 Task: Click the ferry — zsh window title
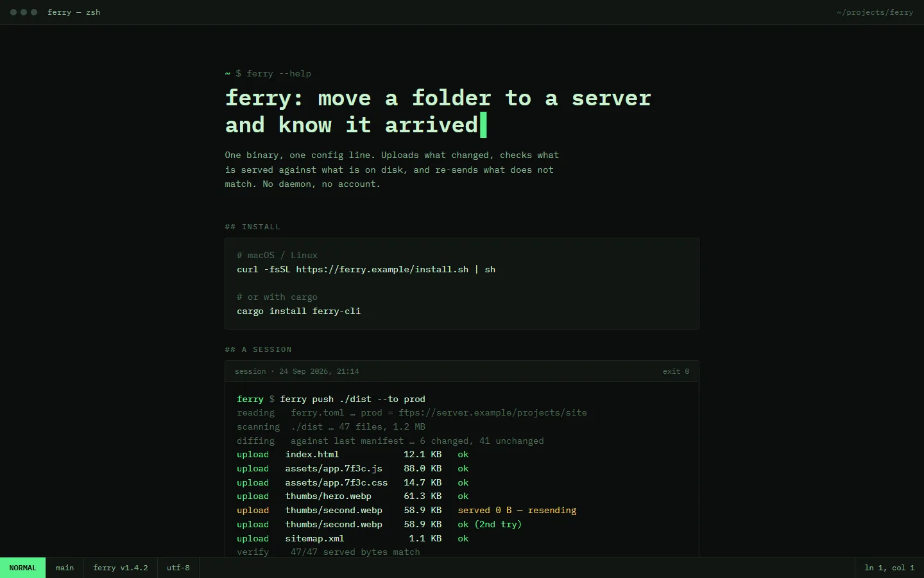74,12
